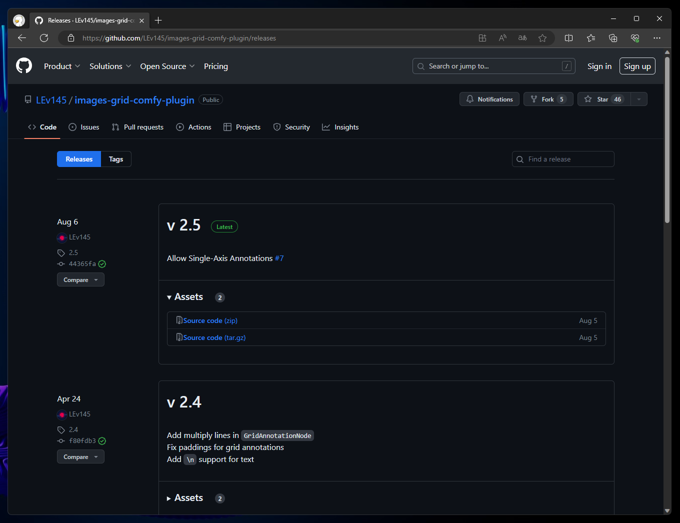This screenshot has height=523, width=680.
Task: Click search magnifier in Find a release
Action: 520,159
